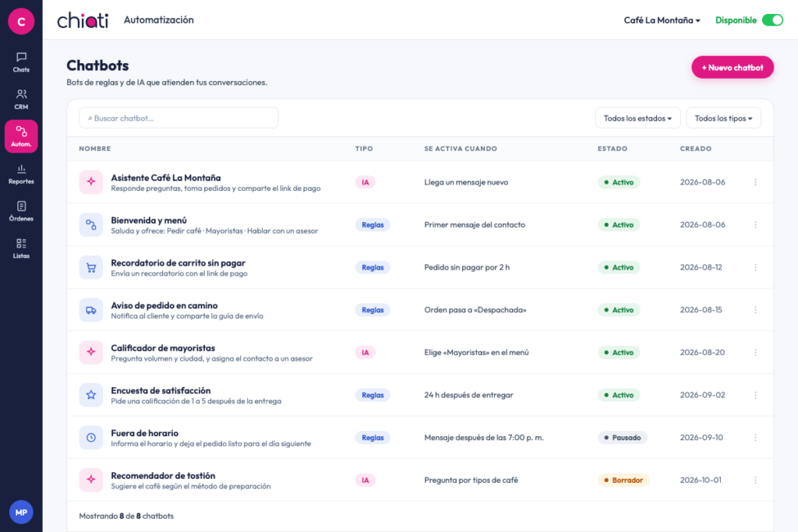Image resolution: width=798 pixels, height=532 pixels.
Task: Toggle the Disponible availability switch
Action: (772, 20)
